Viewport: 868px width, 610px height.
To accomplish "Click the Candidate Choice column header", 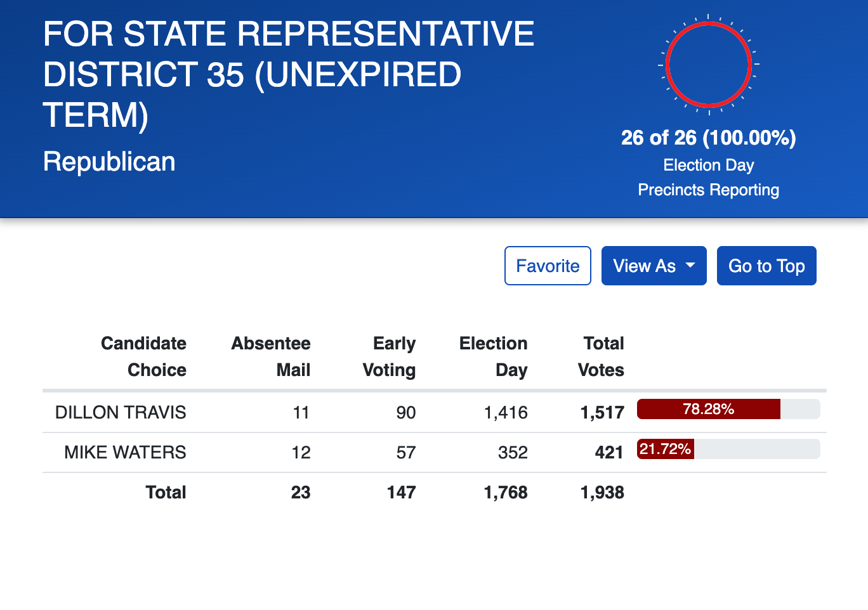I will (143, 356).
